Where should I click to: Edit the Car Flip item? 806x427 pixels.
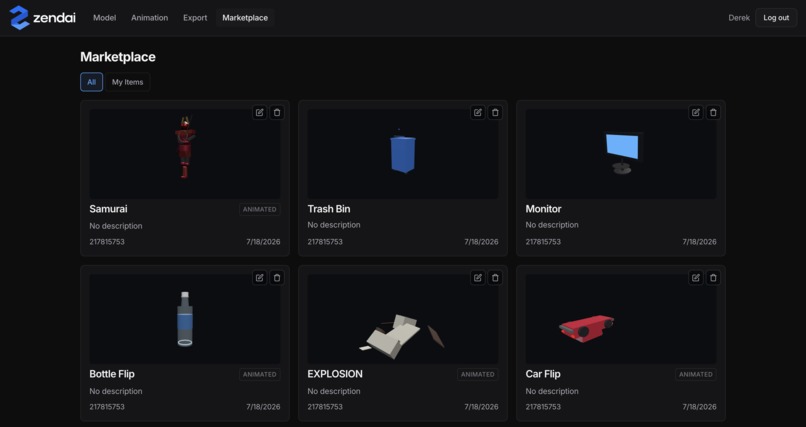pyautogui.click(x=695, y=278)
